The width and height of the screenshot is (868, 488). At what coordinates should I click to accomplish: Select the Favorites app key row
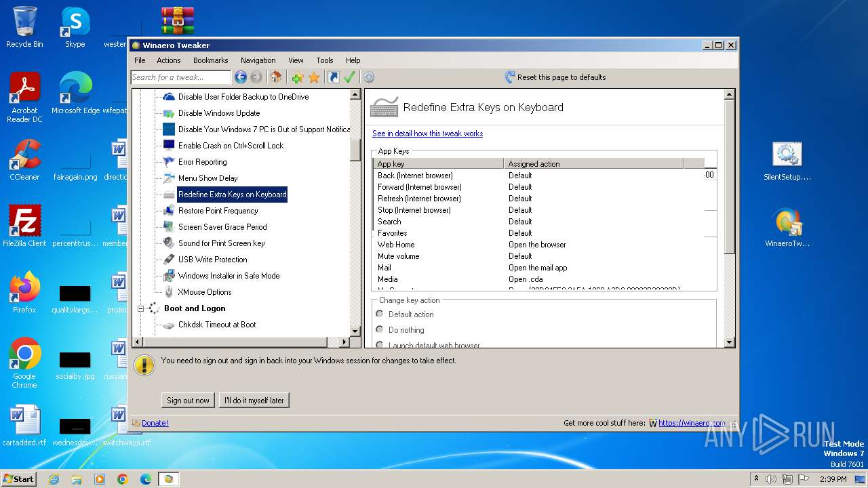(x=539, y=233)
